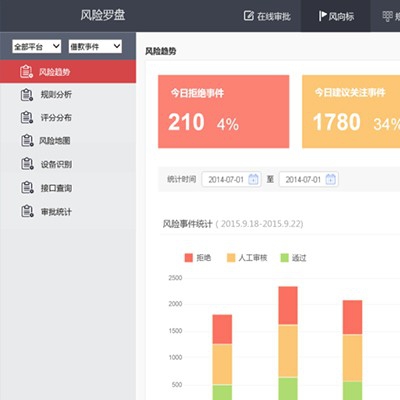This screenshot has width=400, height=400.
Task: Open the 在线审批 top navigation tab
Action: coord(267,16)
